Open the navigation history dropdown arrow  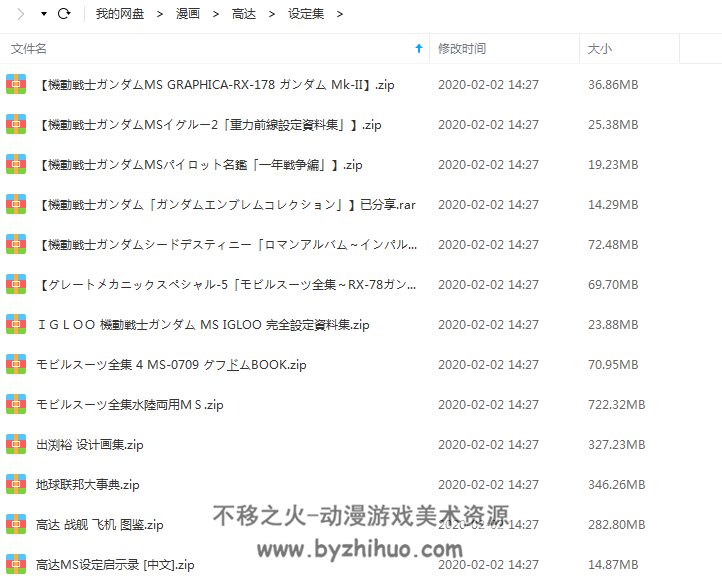[44, 14]
